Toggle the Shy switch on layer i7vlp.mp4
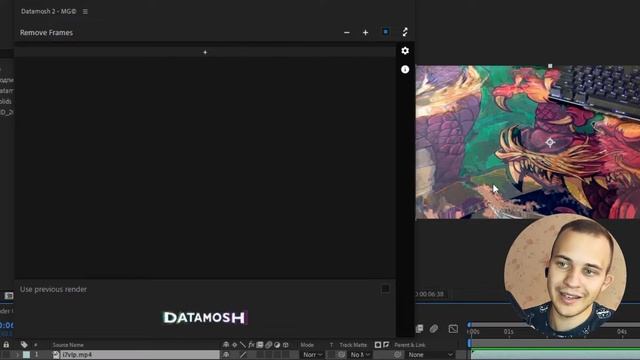Screen dimensions: 640x360 226,355
